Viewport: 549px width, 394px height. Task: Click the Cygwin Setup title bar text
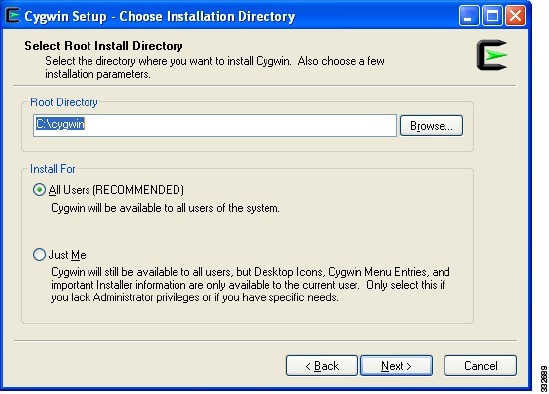pos(160,16)
